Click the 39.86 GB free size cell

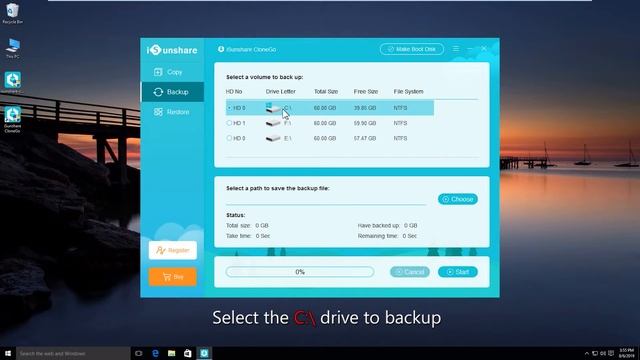coord(365,108)
